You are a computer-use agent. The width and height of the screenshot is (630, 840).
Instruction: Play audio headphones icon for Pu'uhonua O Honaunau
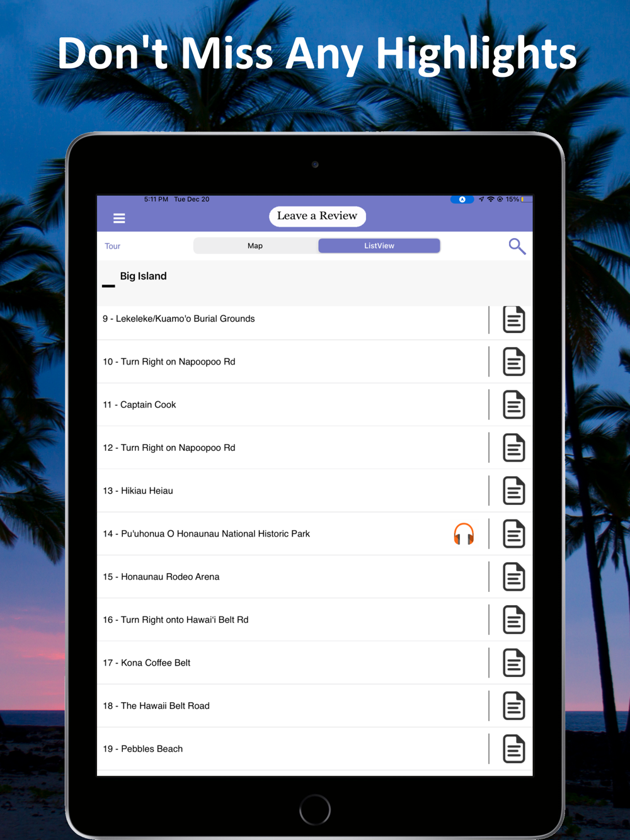pyautogui.click(x=464, y=534)
